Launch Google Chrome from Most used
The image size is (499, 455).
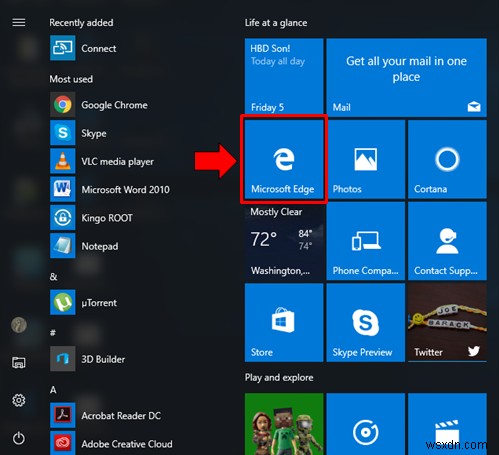coord(114,105)
